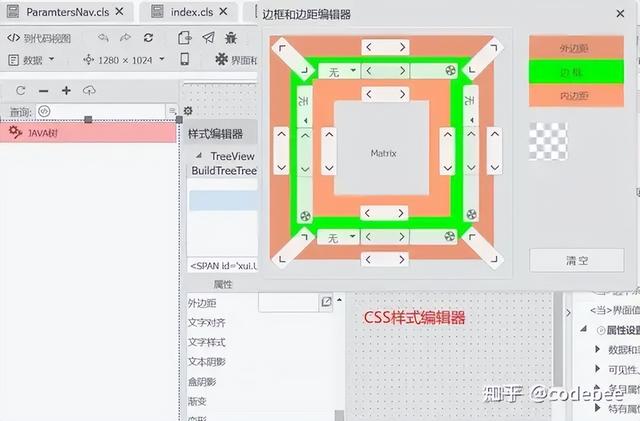The height and width of the screenshot is (421, 640).
Task: Pick right border color via color wheel
Action: click(471, 214)
